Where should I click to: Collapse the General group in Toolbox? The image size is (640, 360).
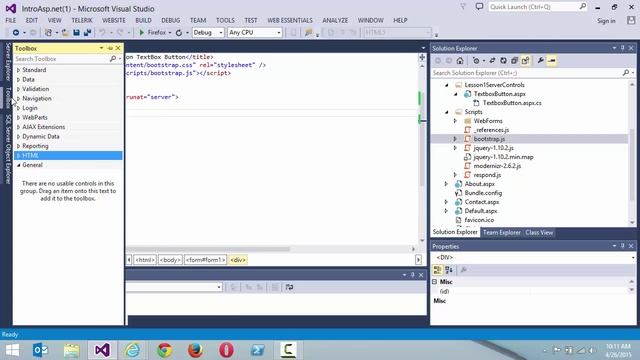(18, 165)
